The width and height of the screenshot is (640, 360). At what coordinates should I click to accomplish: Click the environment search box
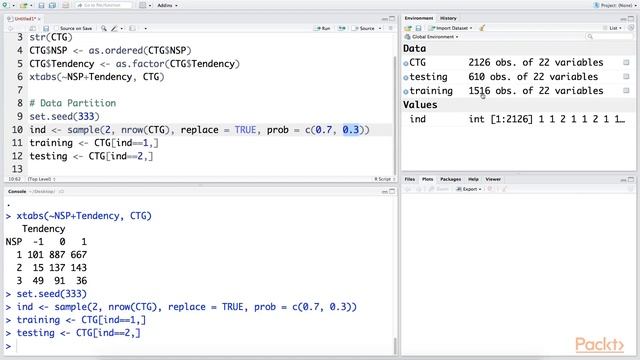click(609, 37)
